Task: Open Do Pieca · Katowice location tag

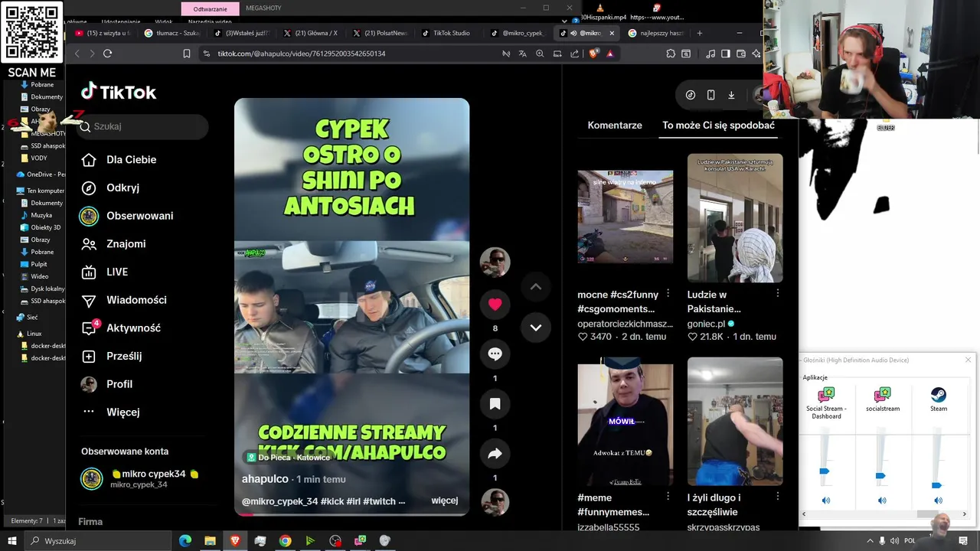Action: click(x=288, y=458)
